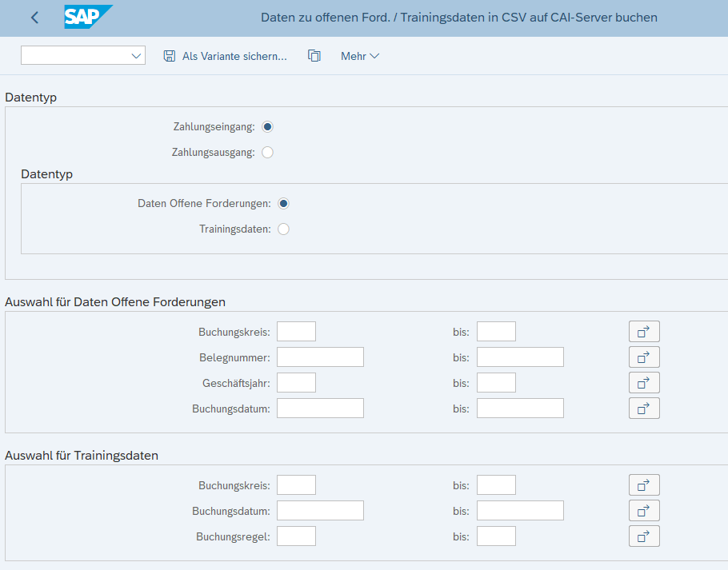This screenshot has height=570, width=728.
Task: Click the Buchungsregel from input field
Action: tap(296, 536)
